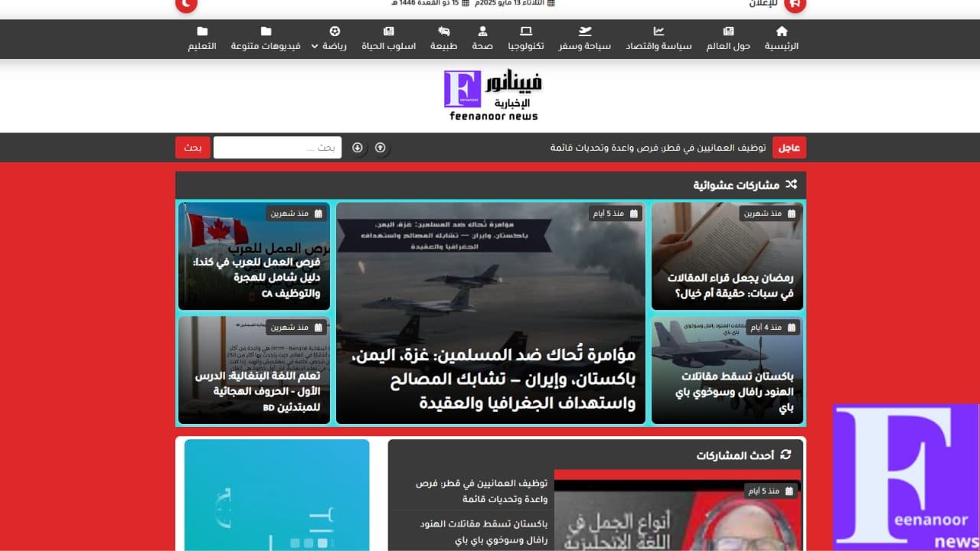The height and width of the screenshot is (551, 980).
Task: Open thumbnail أنواع الجمل في اللغة الإنجليزية
Action: 677,510
